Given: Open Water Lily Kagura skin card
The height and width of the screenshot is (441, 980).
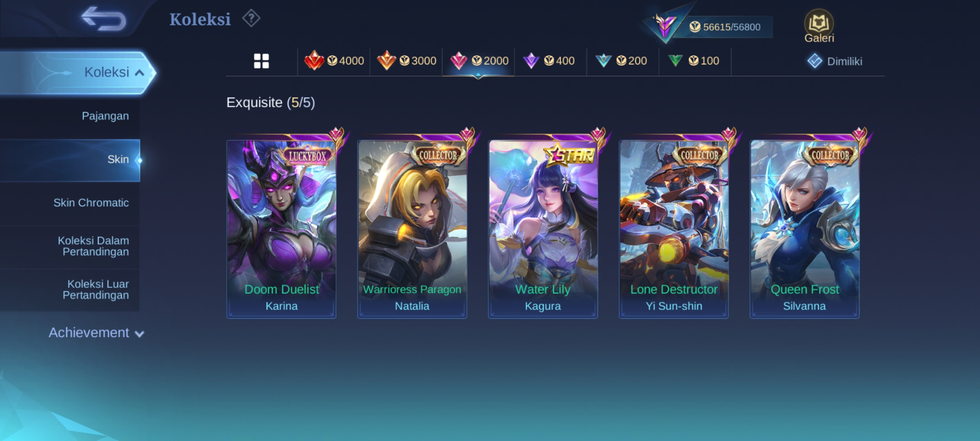Looking at the screenshot, I should click(543, 229).
